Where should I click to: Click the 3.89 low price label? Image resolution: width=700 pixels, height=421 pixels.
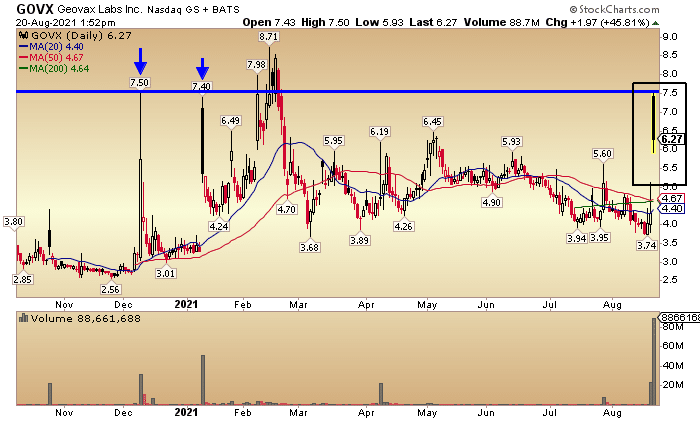coord(359,240)
